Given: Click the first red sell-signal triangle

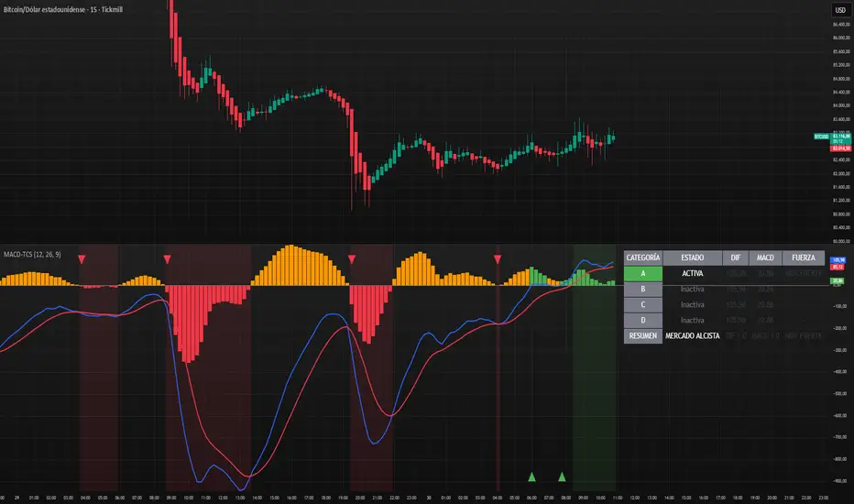Looking at the screenshot, I should [82, 259].
